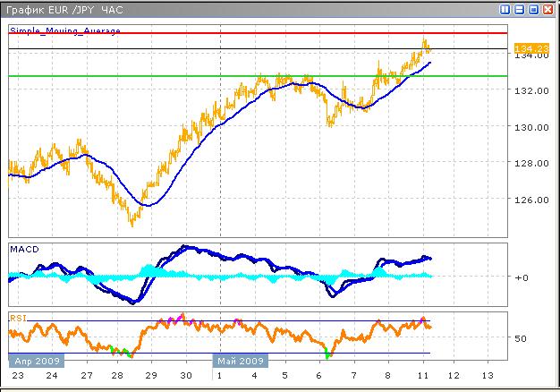
Task: Click the RSI panel label
Action: (x=18, y=317)
